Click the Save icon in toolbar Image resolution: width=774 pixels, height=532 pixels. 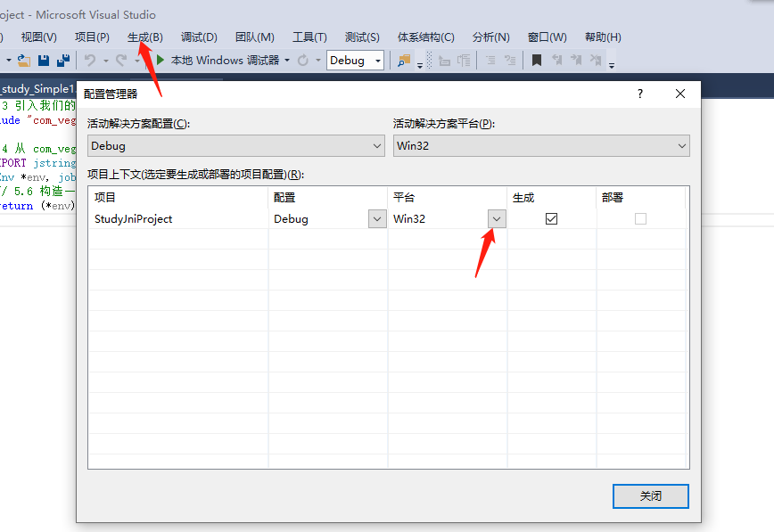pyautogui.click(x=44, y=61)
